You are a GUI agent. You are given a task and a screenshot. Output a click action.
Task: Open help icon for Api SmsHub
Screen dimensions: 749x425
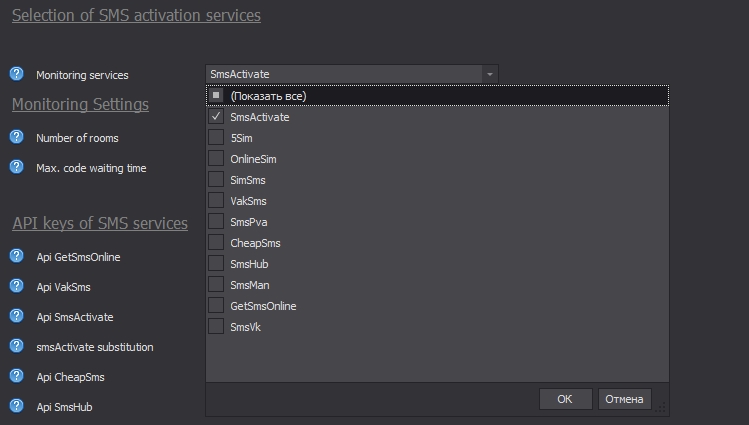pos(16,406)
